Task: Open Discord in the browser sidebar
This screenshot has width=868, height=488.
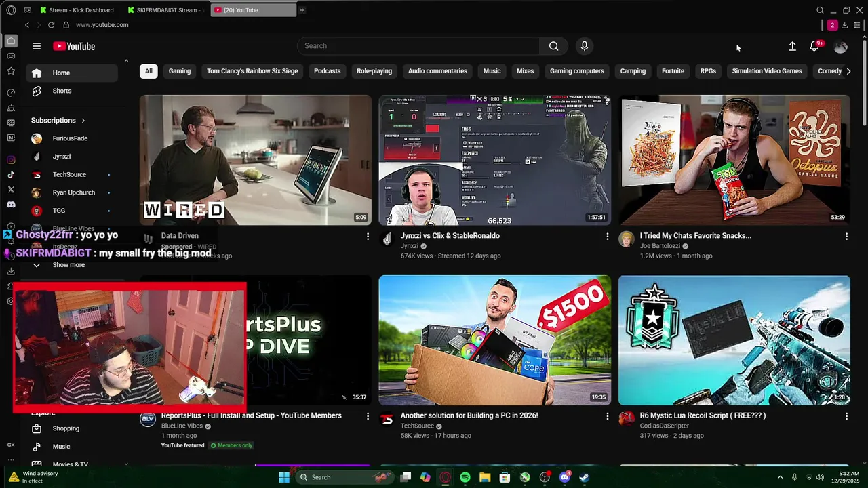Action: 11,205
